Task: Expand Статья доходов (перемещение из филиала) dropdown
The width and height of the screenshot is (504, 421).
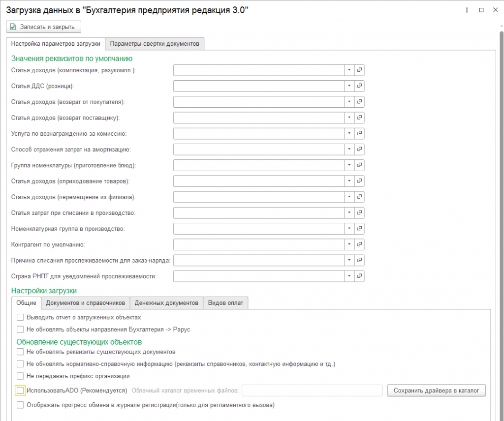Action: click(x=349, y=197)
